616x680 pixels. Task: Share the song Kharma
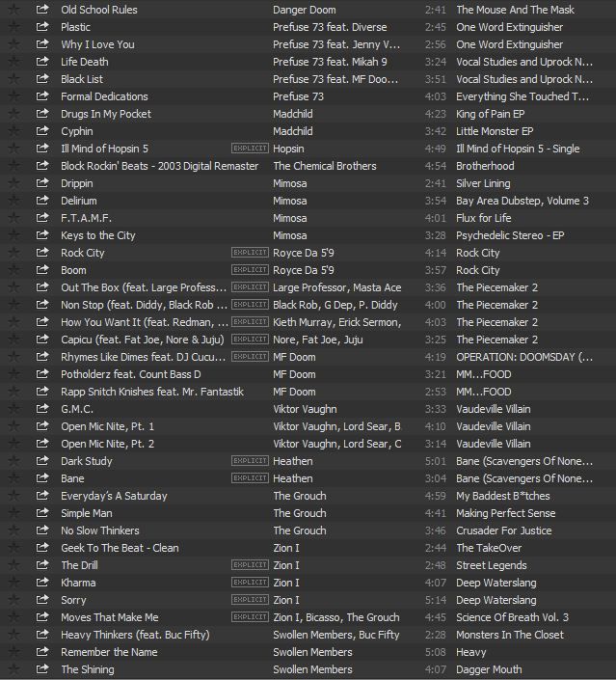coord(41,583)
